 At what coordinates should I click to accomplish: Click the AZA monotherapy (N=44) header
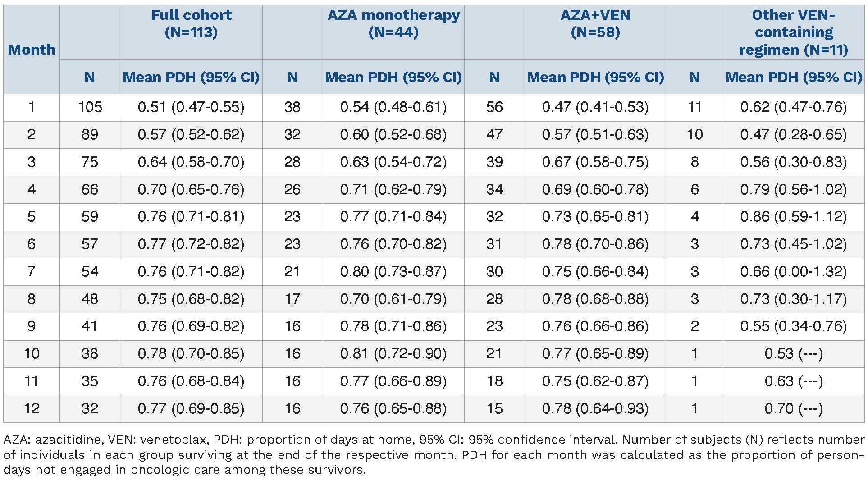click(393, 23)
